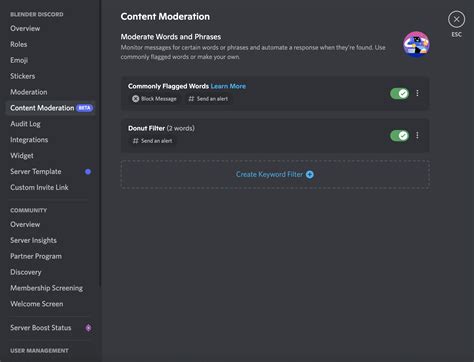
Task: Click the plus icon beside Create Keyword Filter
Action: (310, 174)
